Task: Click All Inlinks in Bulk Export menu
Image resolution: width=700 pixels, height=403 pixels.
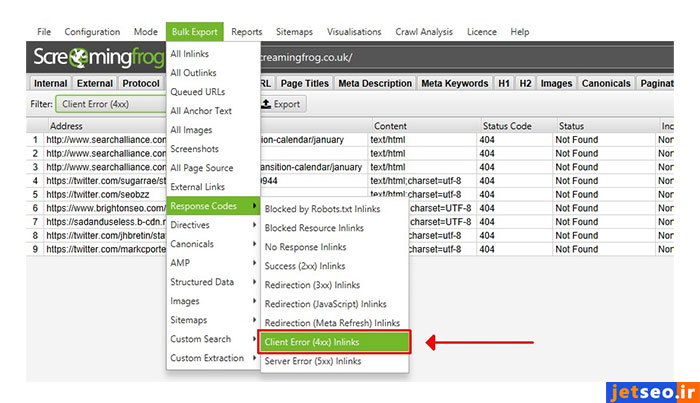Action: (x=190, y=54)
